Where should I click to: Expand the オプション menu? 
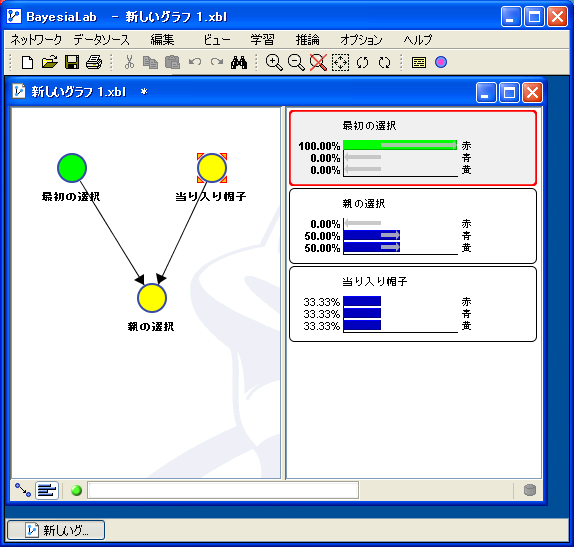click(361, 40)
